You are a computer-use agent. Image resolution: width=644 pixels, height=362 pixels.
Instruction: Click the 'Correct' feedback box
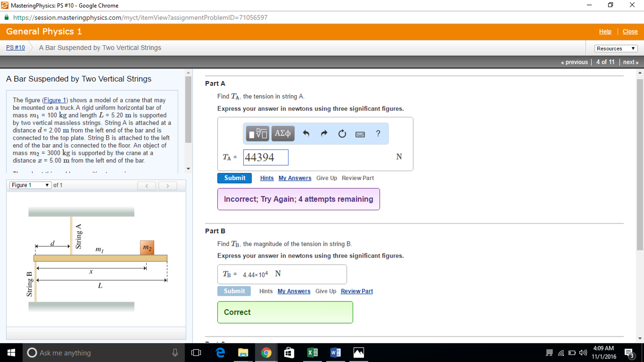pos(285,312)
